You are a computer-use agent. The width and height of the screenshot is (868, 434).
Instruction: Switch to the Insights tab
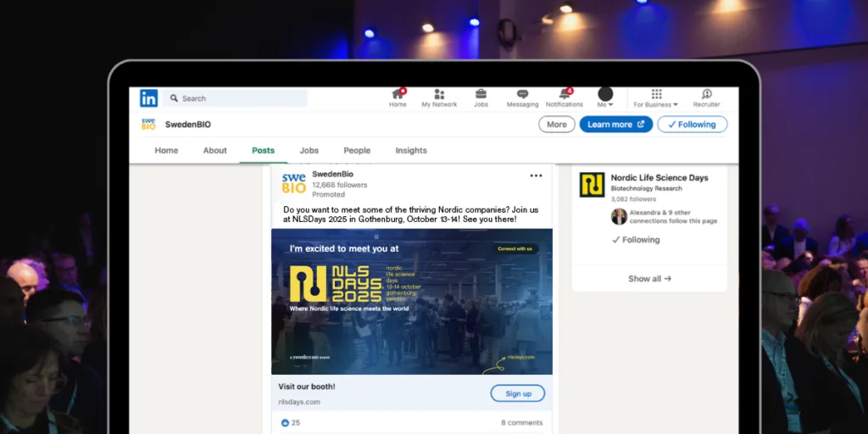pos(411,151)
